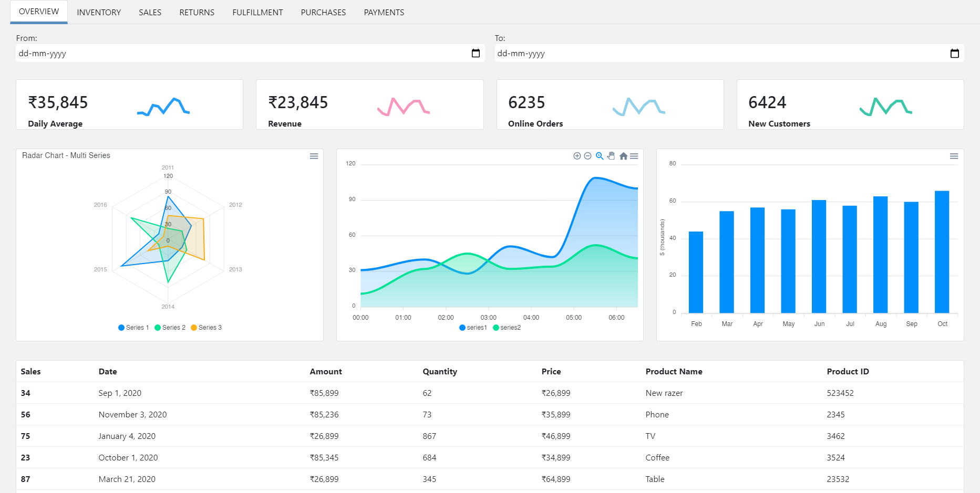Click the Daily Average sparkline

pyautogui.click(x=163, y=107)
